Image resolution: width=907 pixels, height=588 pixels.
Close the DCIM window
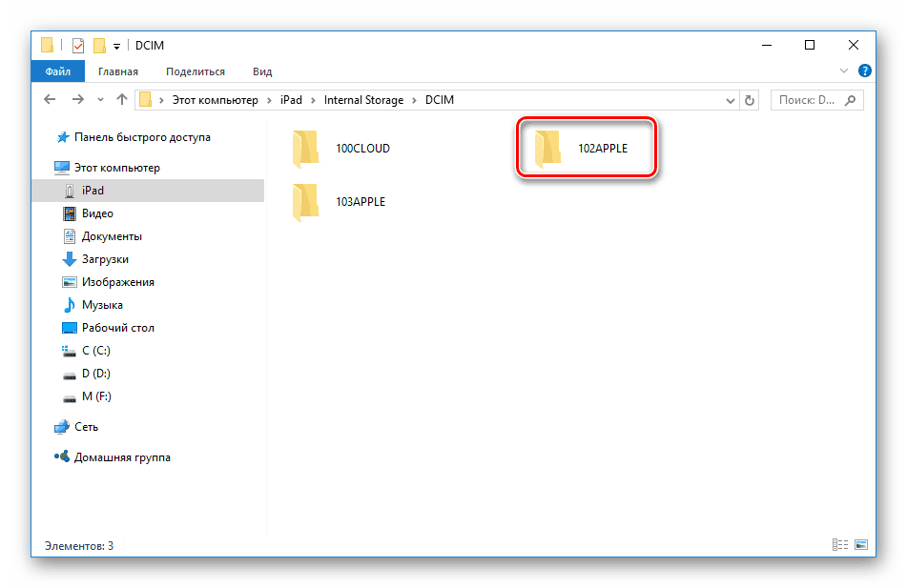coord(854,45)
